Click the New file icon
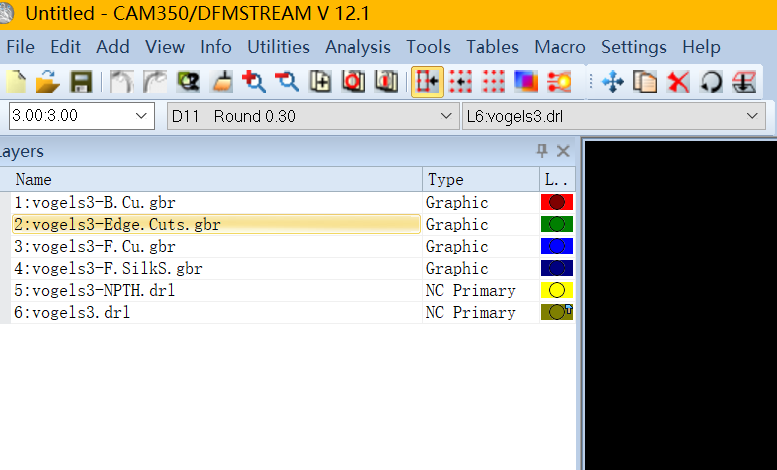The width and height of the screenshot is (777, 470). [16, 81]
